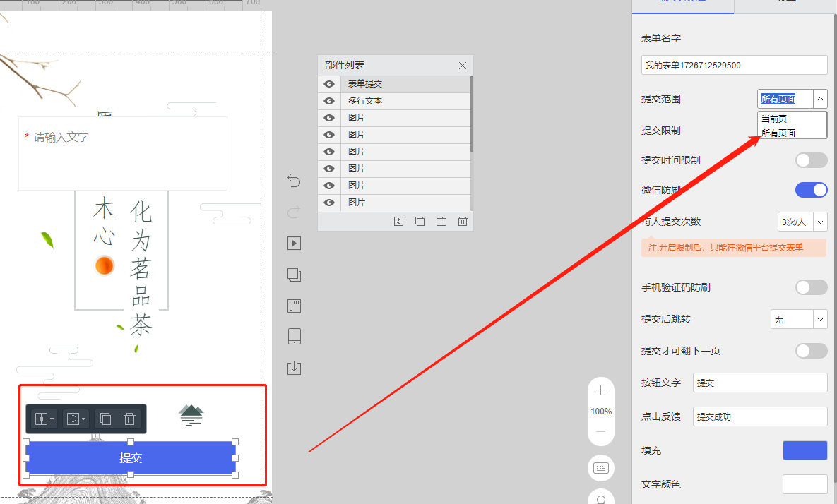Click the 部件列表 scrollbar
837x504 pixels.
coord(472,114)
